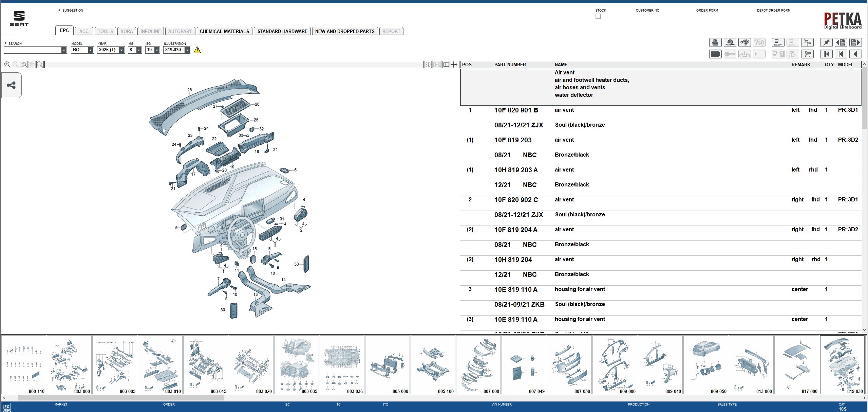This screenshot has width=868, height=412.
Task: Activate the zoom-to-region magnifier tool
Action: pos(23,65)
